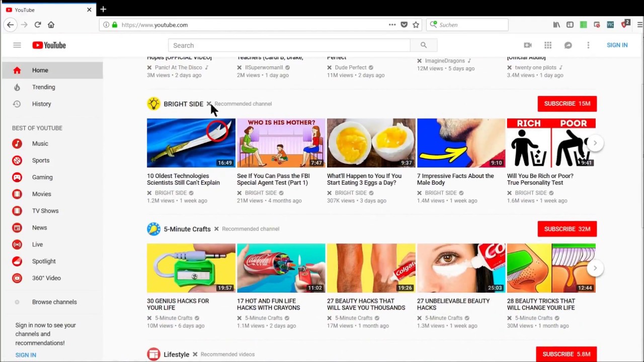Open the messages chat bubble icon
The height and width of the screenshot is (362, 644).
568,45
